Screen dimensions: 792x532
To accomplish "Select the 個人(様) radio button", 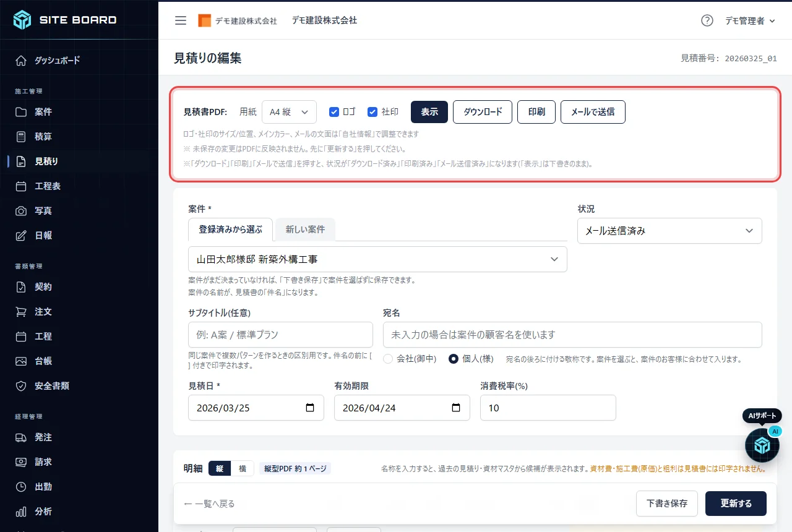I will (454, 359).
